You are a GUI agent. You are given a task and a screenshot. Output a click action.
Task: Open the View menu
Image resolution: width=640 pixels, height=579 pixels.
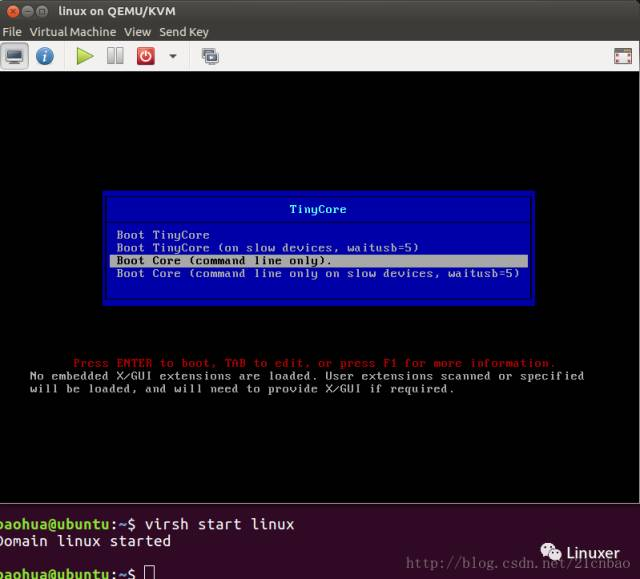(138, 32)
